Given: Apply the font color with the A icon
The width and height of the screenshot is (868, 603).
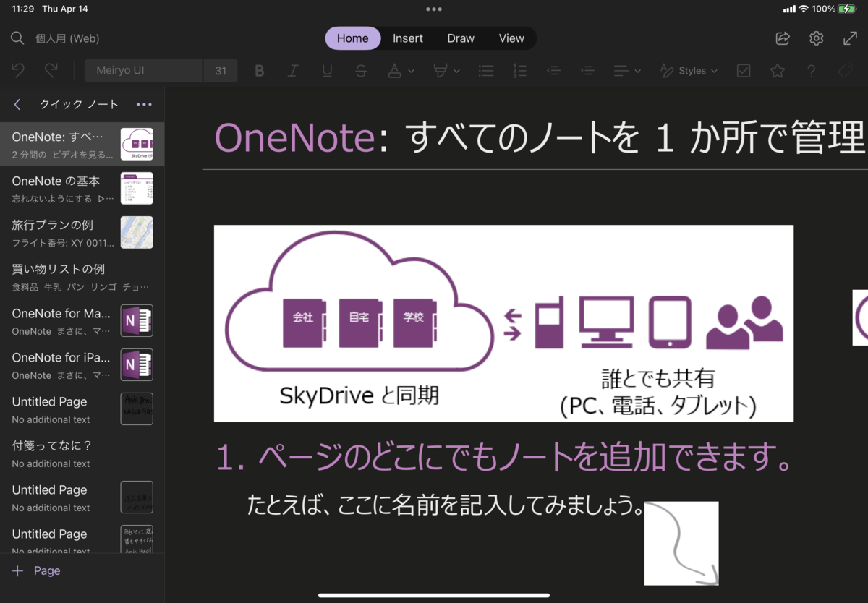Looking at the screenshot, I should [x=394, y=71].
